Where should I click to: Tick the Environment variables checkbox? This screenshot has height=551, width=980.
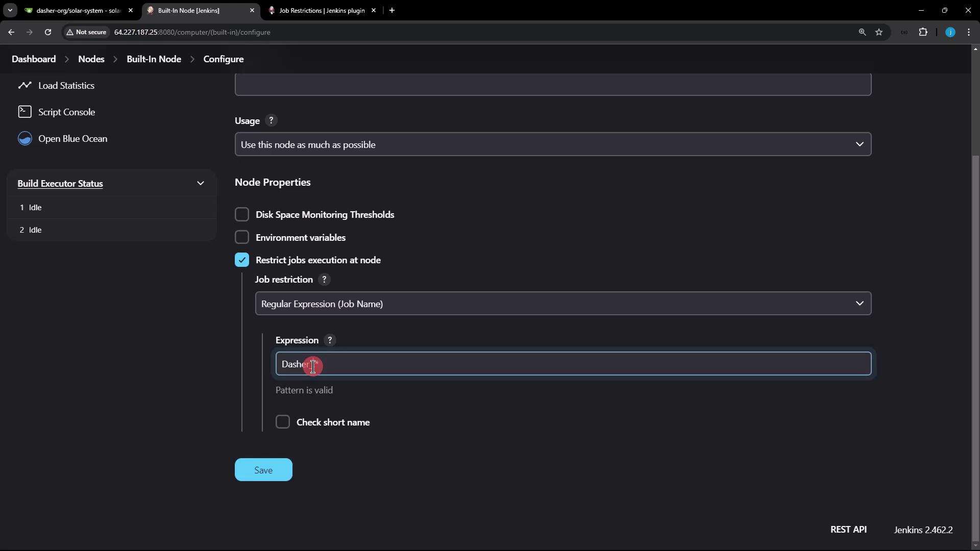(x=242, y=238)
